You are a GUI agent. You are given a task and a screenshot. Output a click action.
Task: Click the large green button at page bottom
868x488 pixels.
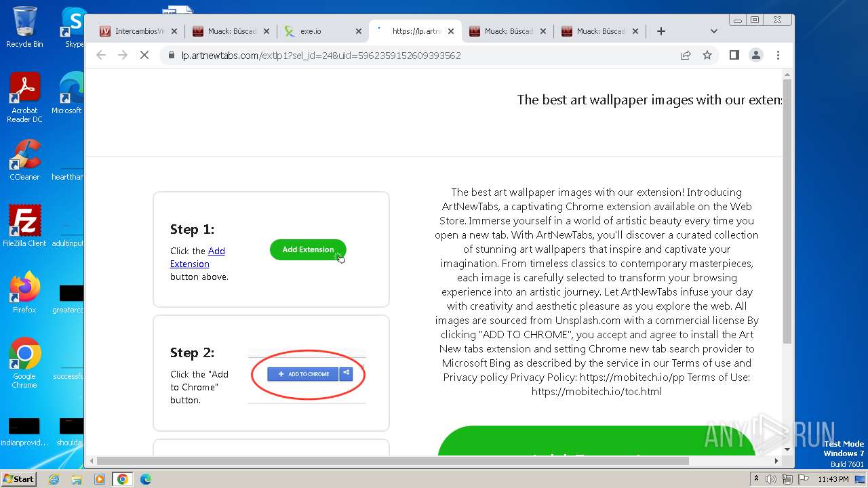tap(597, 441)
